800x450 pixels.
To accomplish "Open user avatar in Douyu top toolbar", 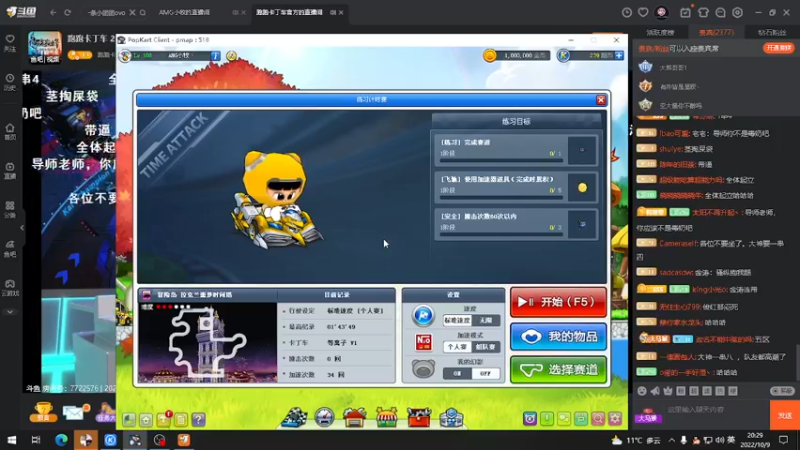I will tap(662, 12).
